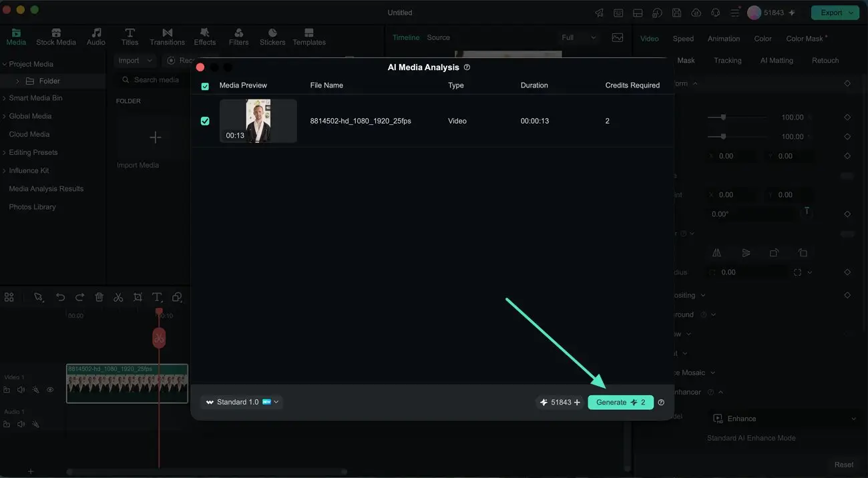The image size is (868, 478).
Task: Click the Redo icon
Action: 79,298
